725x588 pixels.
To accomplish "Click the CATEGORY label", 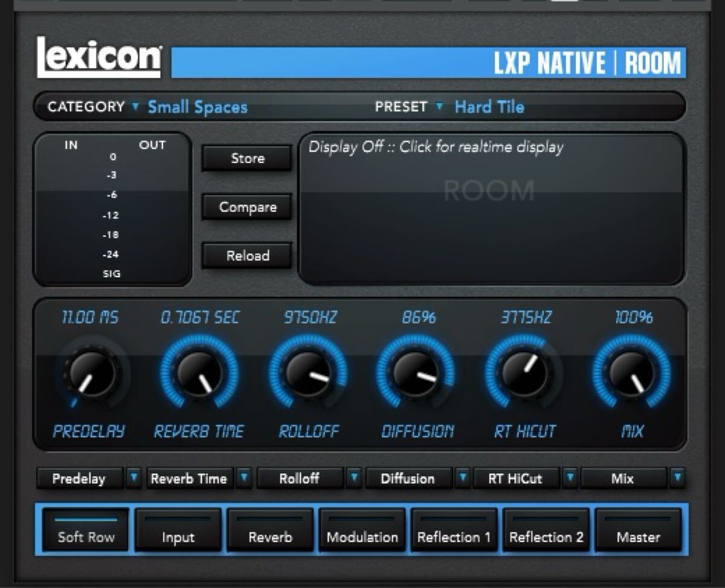I will point(86,107).
